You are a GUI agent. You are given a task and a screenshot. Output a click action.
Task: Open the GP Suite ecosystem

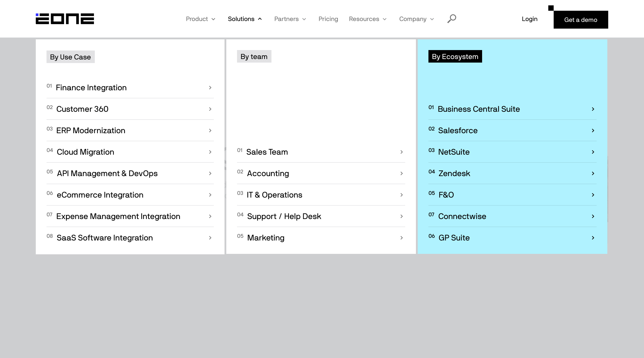[512, 238]
